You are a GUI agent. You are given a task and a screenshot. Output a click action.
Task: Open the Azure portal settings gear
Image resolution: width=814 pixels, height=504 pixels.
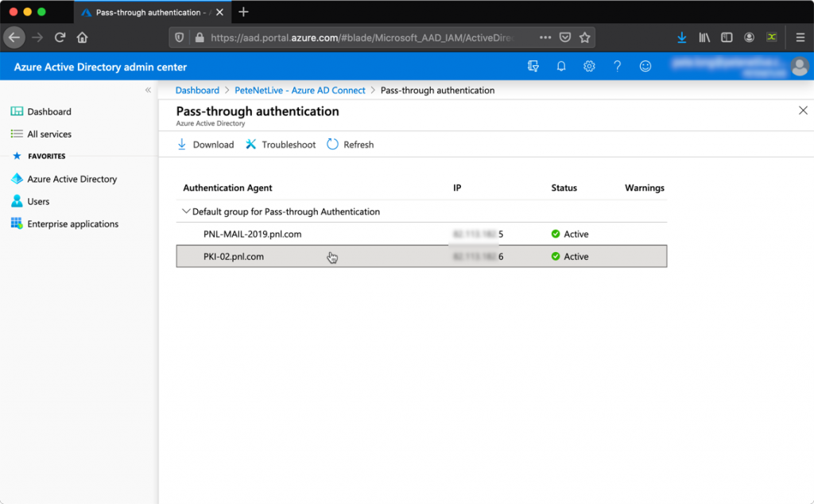coord(589,66)
